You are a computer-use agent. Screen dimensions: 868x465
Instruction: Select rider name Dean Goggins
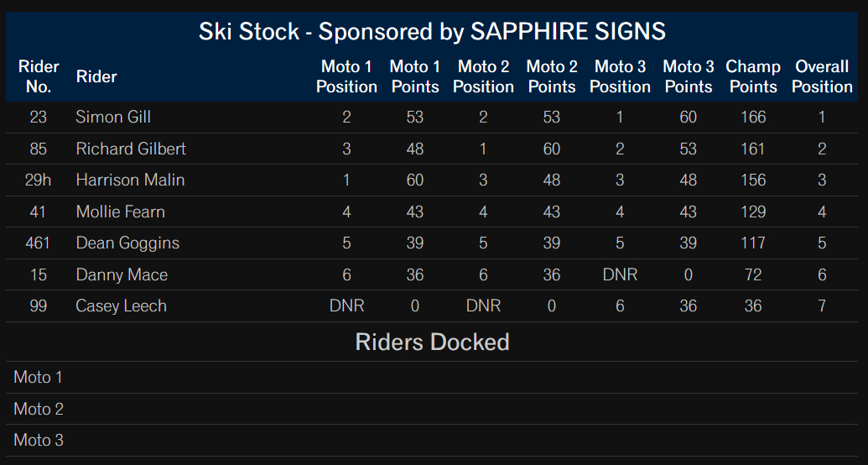coord(127,243)
